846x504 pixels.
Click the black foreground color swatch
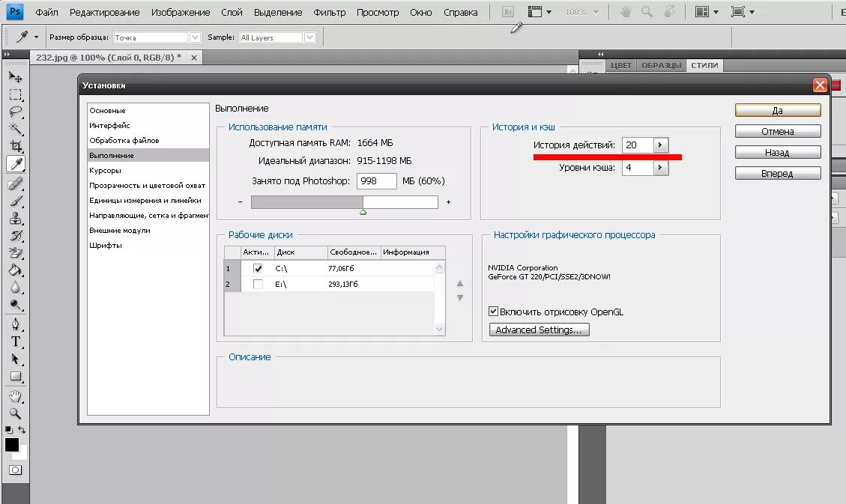pyautogui.click(x=12, y=445)
